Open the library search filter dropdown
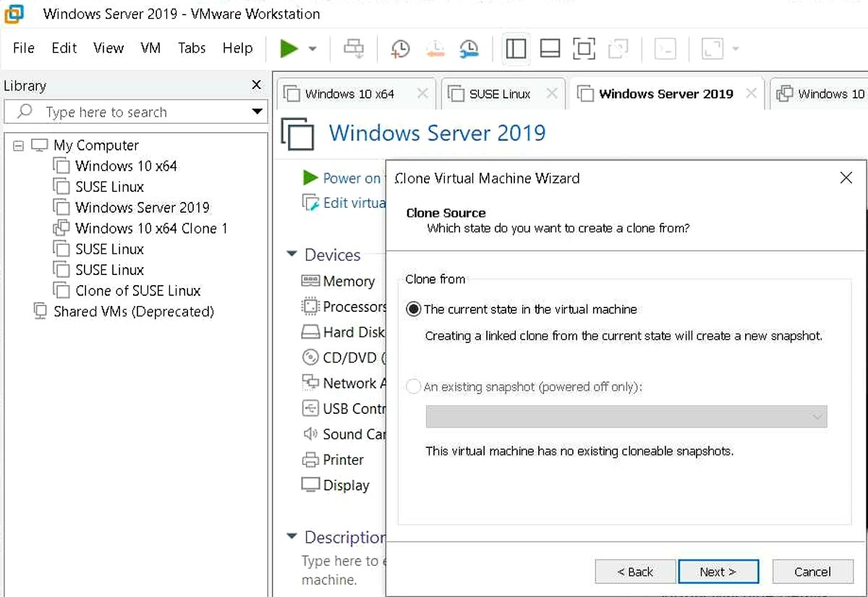868x597 pixels. pyautogui.click(x=257, y=112)
